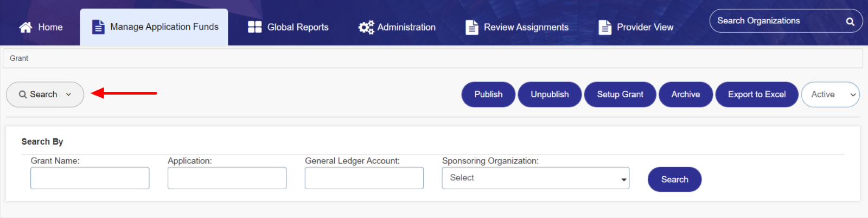
Task: Click the Global Reports grid icon
Action: pos(254,27)
